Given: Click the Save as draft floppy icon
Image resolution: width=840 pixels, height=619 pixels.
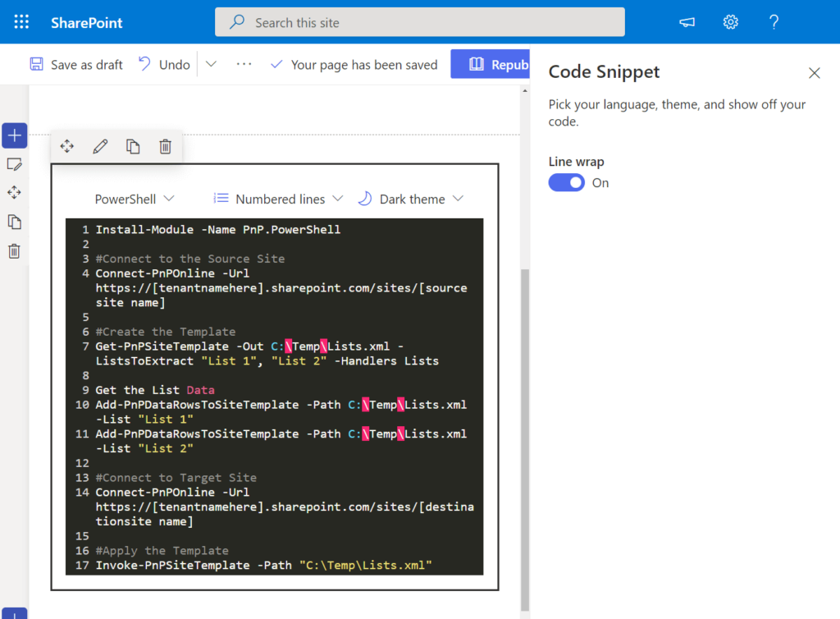Looking at the screenshot, I should tap(36, 64).
